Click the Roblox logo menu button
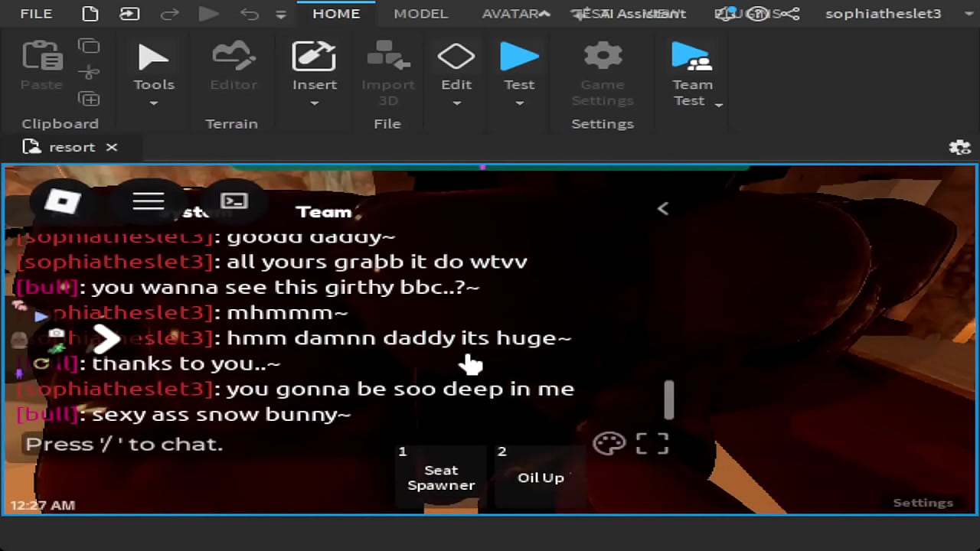 point(63,201)
